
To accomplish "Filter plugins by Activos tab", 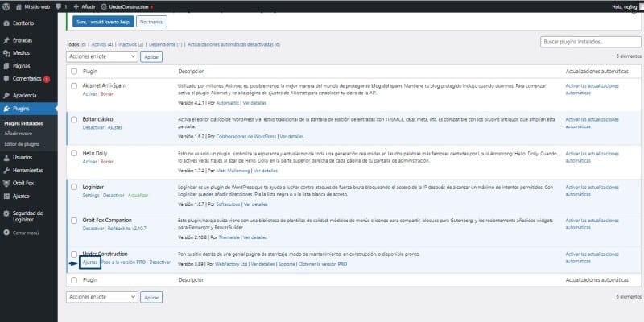I will coord(102,44).
